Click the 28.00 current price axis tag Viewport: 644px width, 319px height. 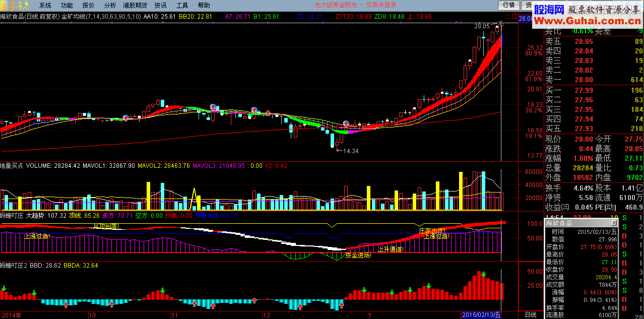(x=527, y=19)
